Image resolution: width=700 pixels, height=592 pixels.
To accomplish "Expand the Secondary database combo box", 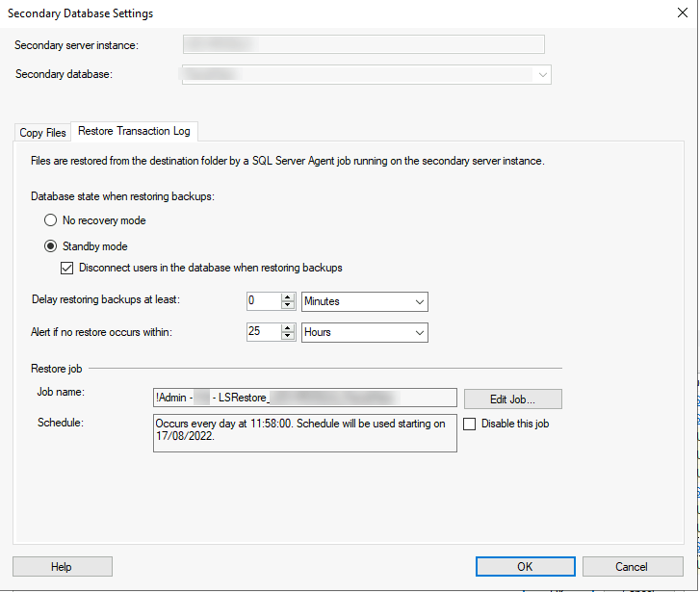I will point(544,75).
